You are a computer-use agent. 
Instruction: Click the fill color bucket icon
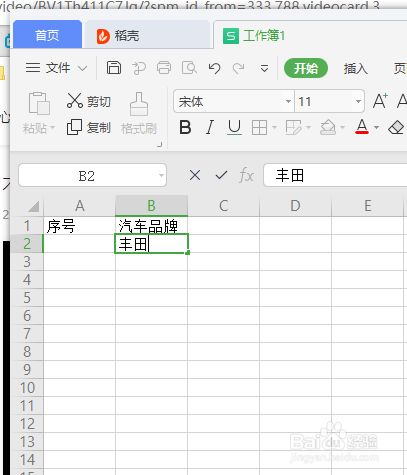coord(328,127)
